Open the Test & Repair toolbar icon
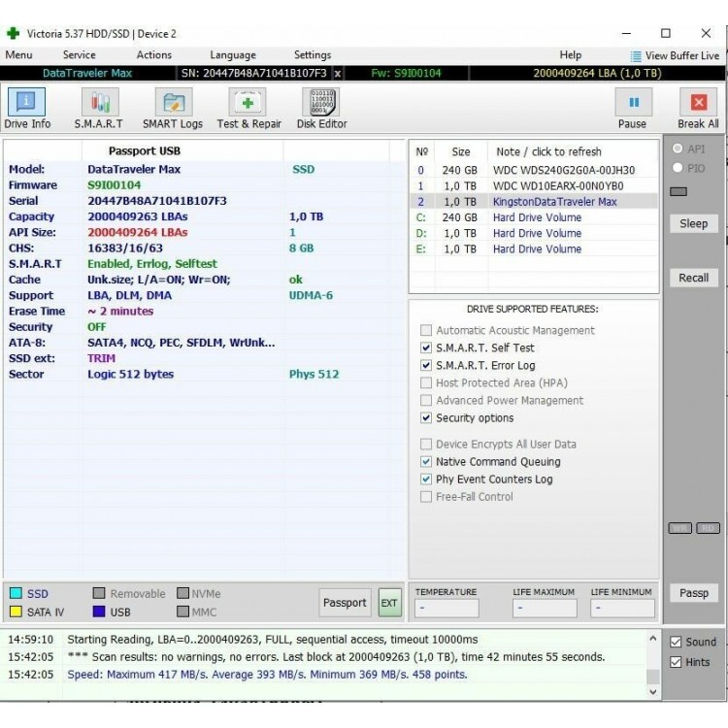 (x=248, y=102)
